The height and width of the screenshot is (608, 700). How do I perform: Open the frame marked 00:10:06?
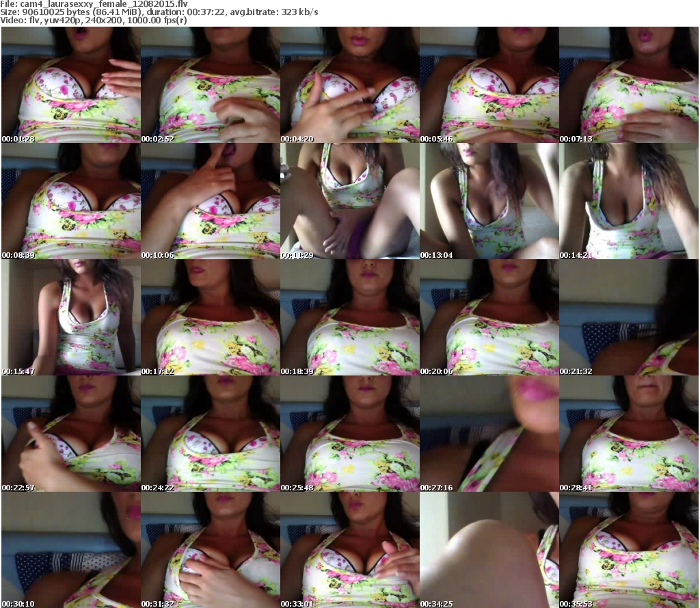point(211,201)
